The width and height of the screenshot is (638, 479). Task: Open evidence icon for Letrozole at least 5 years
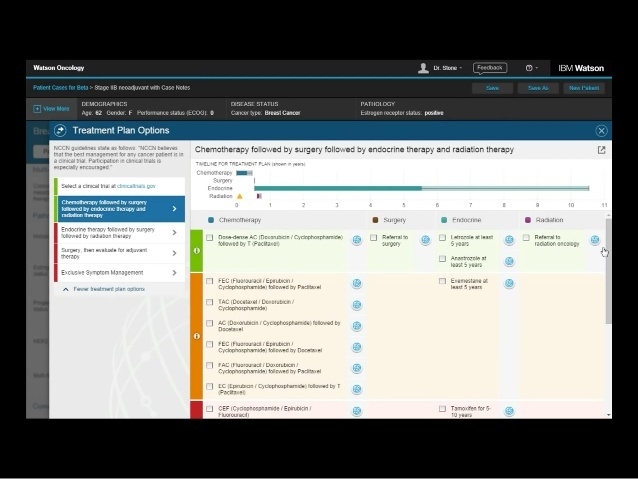tap(509, 240)
